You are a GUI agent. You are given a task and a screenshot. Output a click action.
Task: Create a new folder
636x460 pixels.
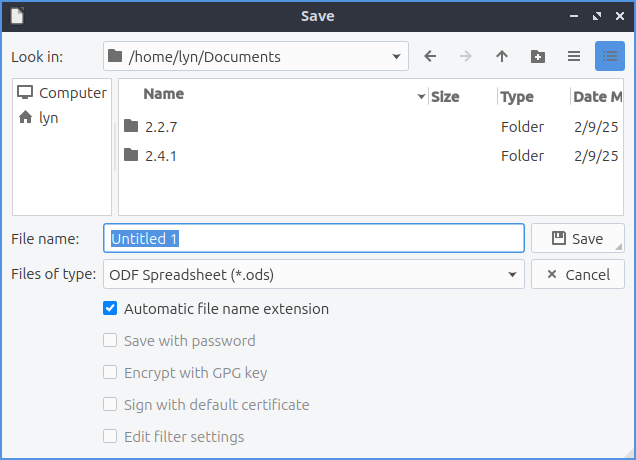[x=538, y=57]
